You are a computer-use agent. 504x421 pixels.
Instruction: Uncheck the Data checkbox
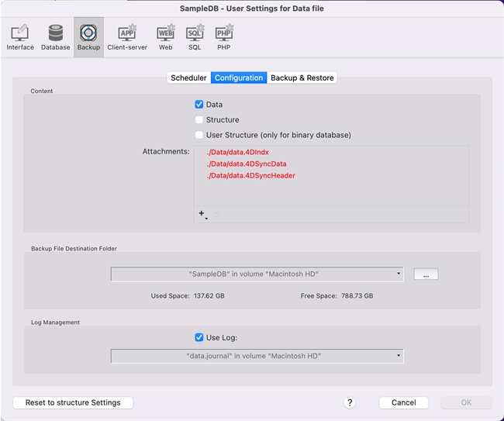[199, 105]
